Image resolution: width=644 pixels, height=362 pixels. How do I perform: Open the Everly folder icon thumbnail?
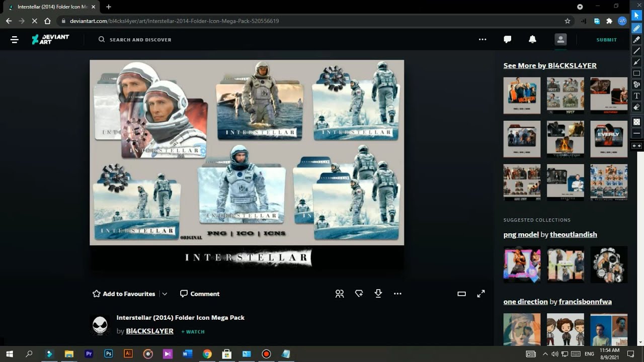coord(609,139)
